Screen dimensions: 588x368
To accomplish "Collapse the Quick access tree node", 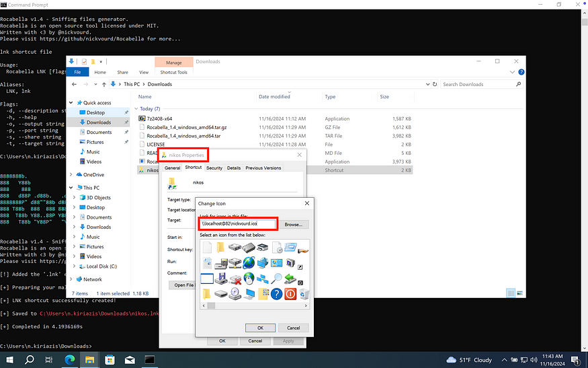I will click(x=71, y=102).
